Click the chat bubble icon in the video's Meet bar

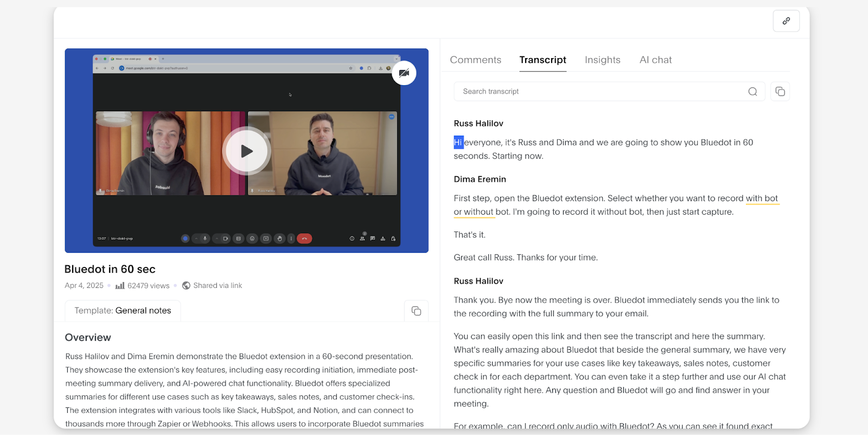tap(373, 238)
